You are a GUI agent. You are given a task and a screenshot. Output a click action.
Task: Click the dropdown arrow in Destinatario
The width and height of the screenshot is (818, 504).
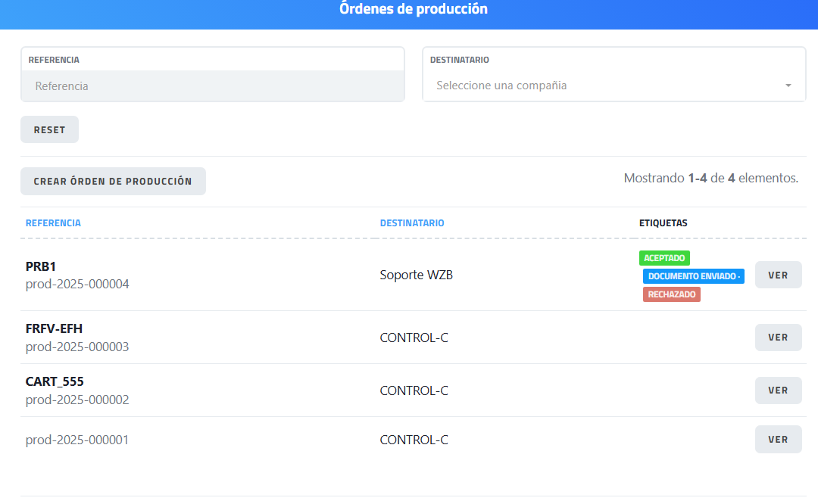pos(788,86)
